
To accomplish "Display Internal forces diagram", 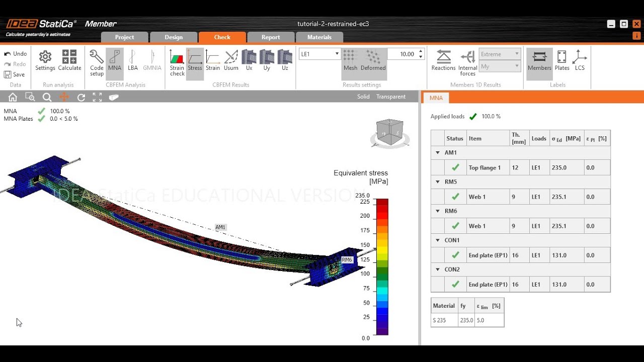I will coord(468,63).
